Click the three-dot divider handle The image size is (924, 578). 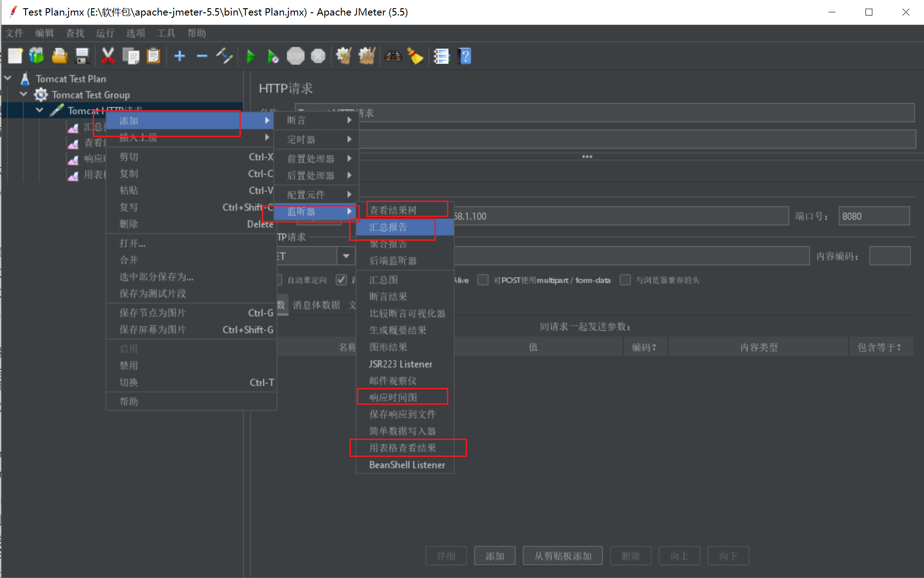tap(587, 157)
